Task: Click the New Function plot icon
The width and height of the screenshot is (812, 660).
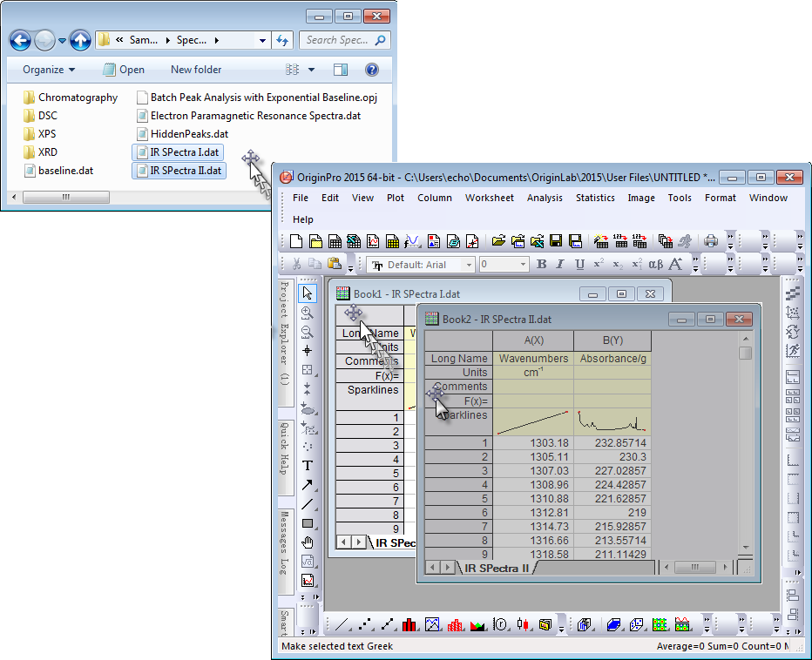Action: (413, 241)
